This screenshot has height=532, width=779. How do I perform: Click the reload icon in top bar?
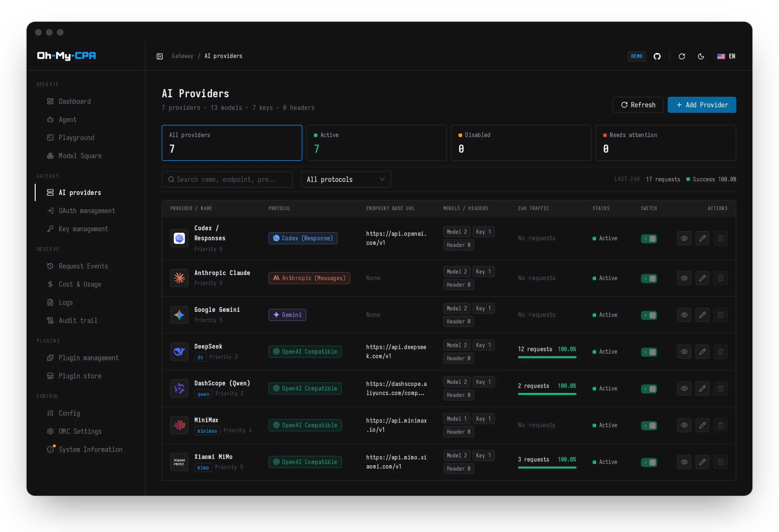[682, 56]
